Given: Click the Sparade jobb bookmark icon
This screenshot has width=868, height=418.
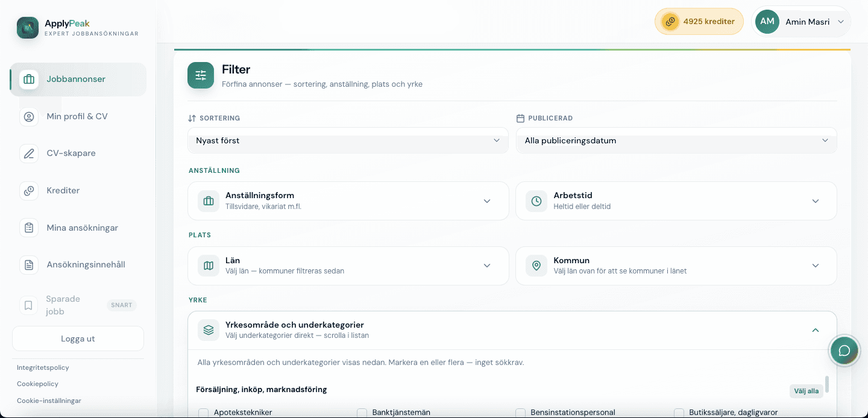Looking at the screenshot, I should pos(28,305).
